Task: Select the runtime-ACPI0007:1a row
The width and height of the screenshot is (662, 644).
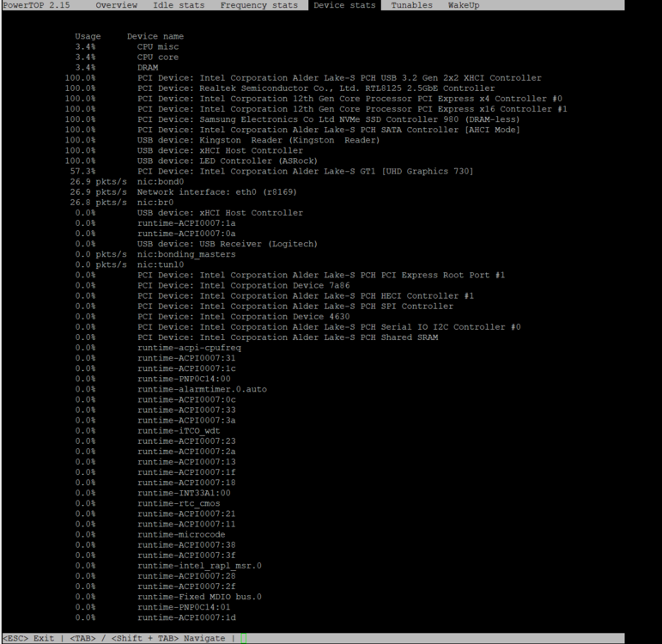Action: pyautogui.click(x=155, y=223)
